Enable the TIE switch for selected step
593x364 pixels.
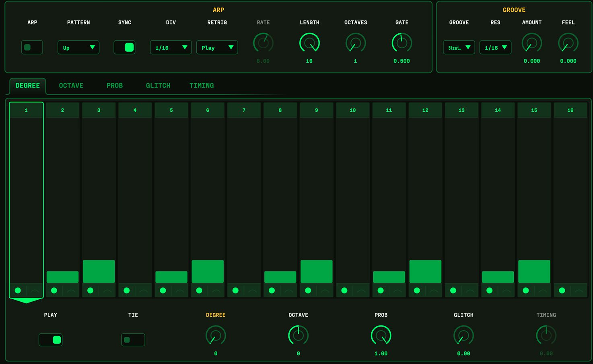(133, 340)
